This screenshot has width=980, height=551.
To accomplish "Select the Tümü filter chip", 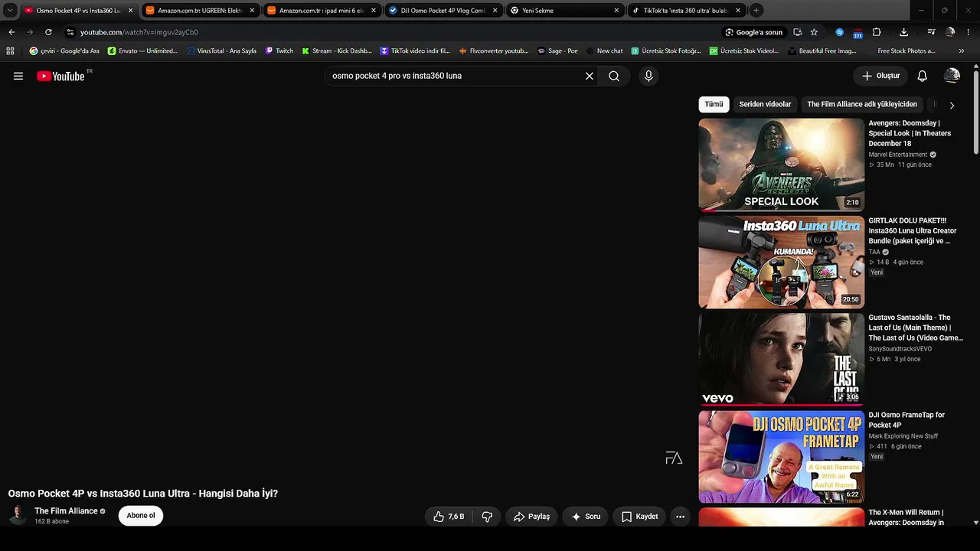I will coord(714,104).
